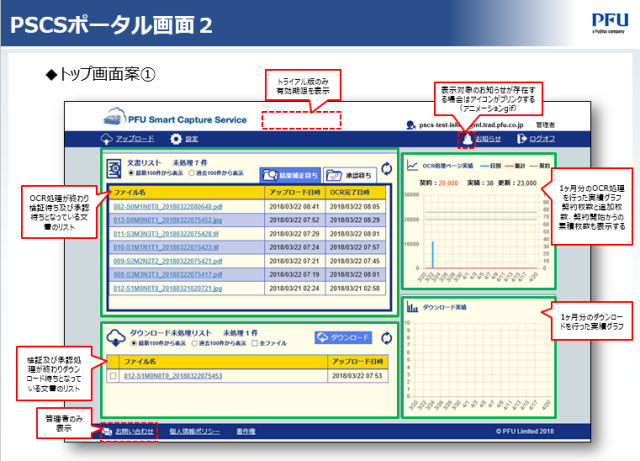This screenshot has width=640, height=461.
Task: Click the contact icon beside お問い合わせ in the footer
Action: pyautogui.click(x=107, y=432)
